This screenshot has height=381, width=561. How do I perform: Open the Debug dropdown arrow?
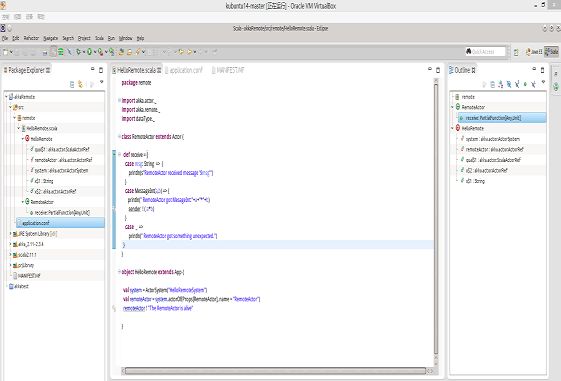pyautogui.click(x=84, y=52)
